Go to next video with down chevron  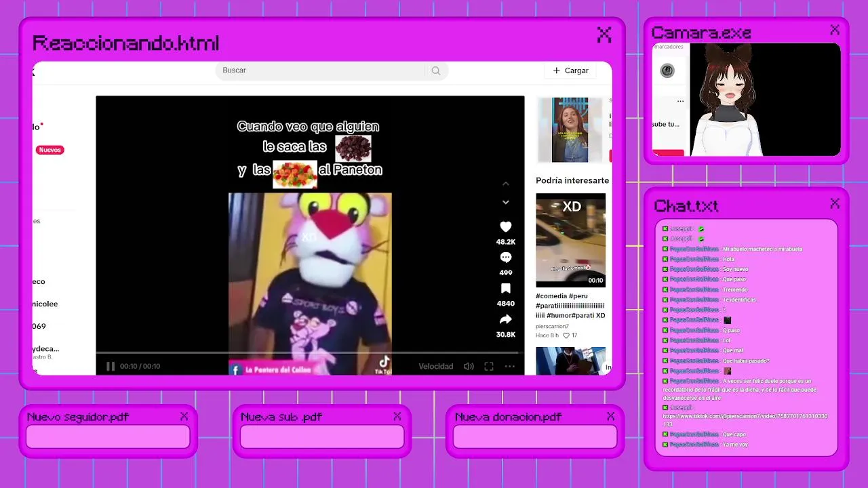click(x=505, y=202)
